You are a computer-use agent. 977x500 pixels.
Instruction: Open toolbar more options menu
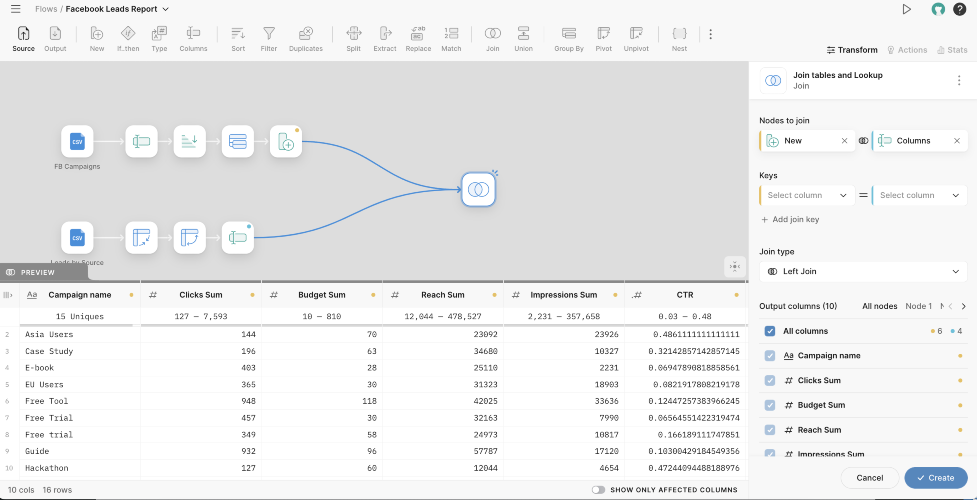point(710,34)
